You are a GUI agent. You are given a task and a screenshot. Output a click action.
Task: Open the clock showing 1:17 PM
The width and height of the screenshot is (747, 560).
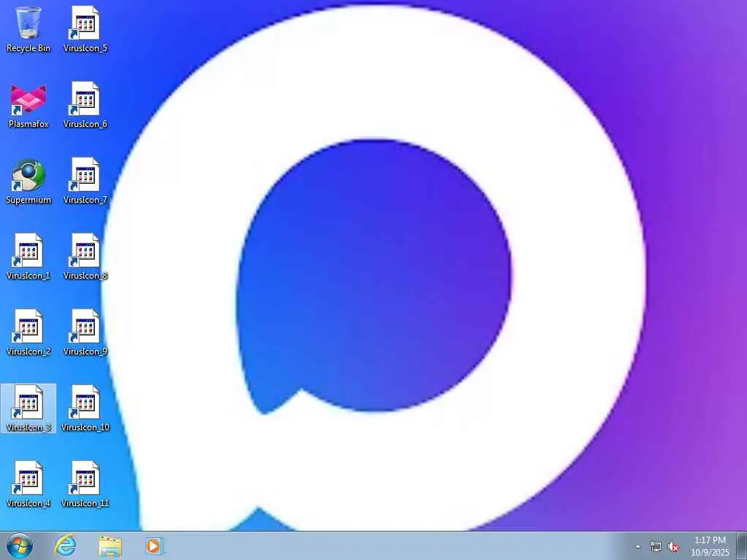710,546
